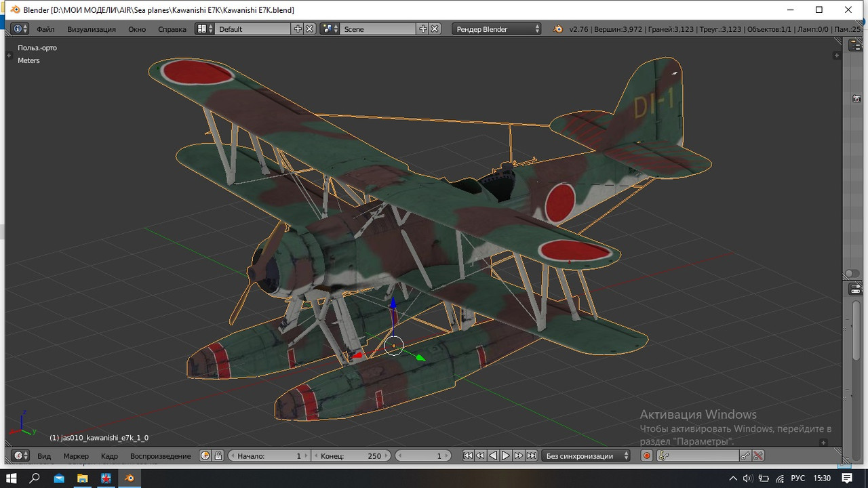Image resolution: width=868 pixels, height=488 pixels.
Task: Toggle the auto-keying record button
Action: click(x=646, y=456)
